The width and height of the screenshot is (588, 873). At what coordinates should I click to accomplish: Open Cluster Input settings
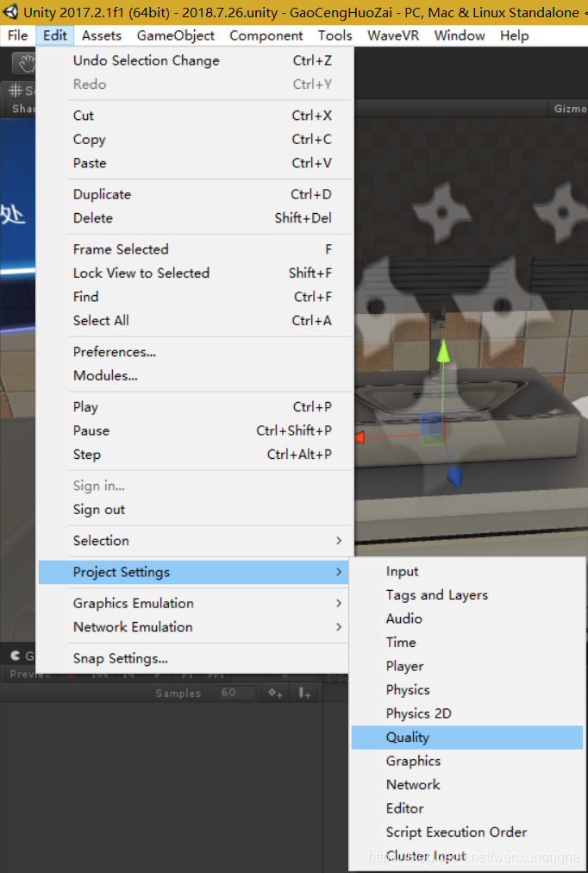pyautogui.click(x=466, y=856)
